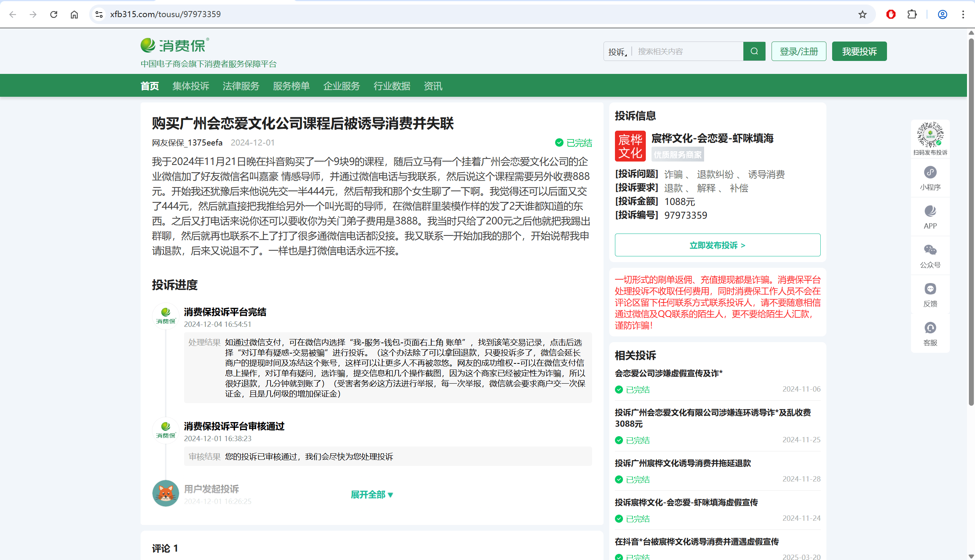Click the fox avatar beside 用户发起投诉

click(166, 493)
